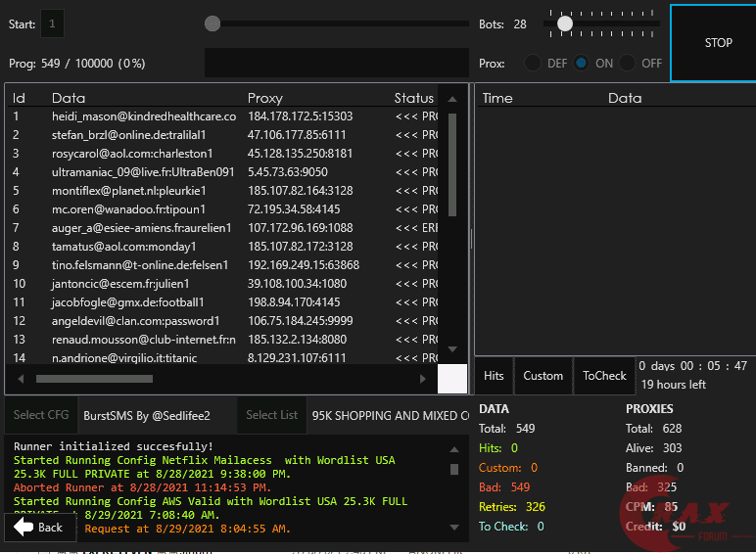Click the 19 hours left estimate

coord(674,385)
